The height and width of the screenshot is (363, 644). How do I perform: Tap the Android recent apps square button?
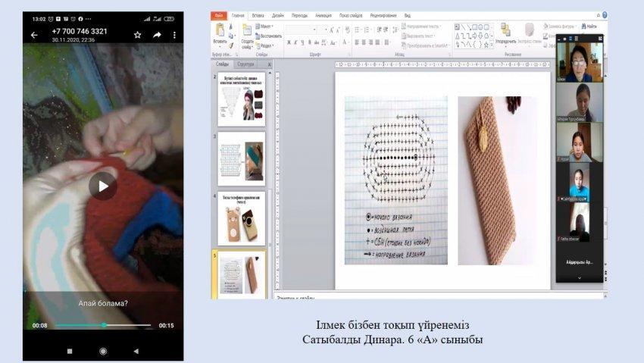[x=70, y=351]
